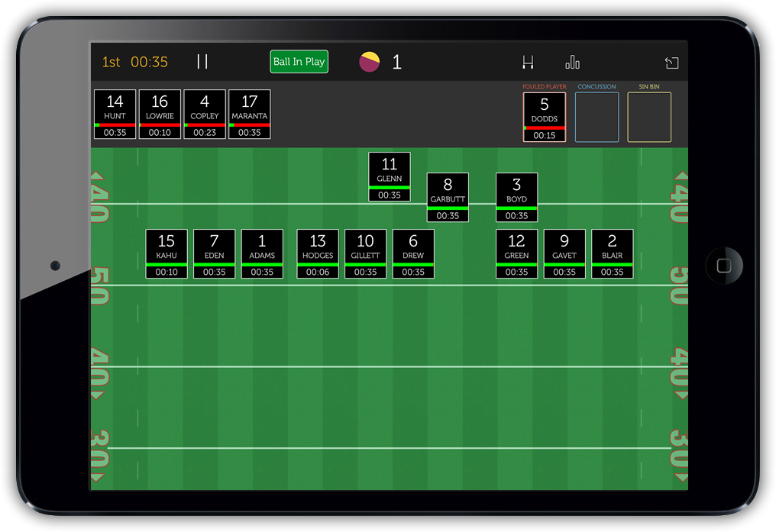Tap the empty Sin Bin slot

click(x=649, y=117)
